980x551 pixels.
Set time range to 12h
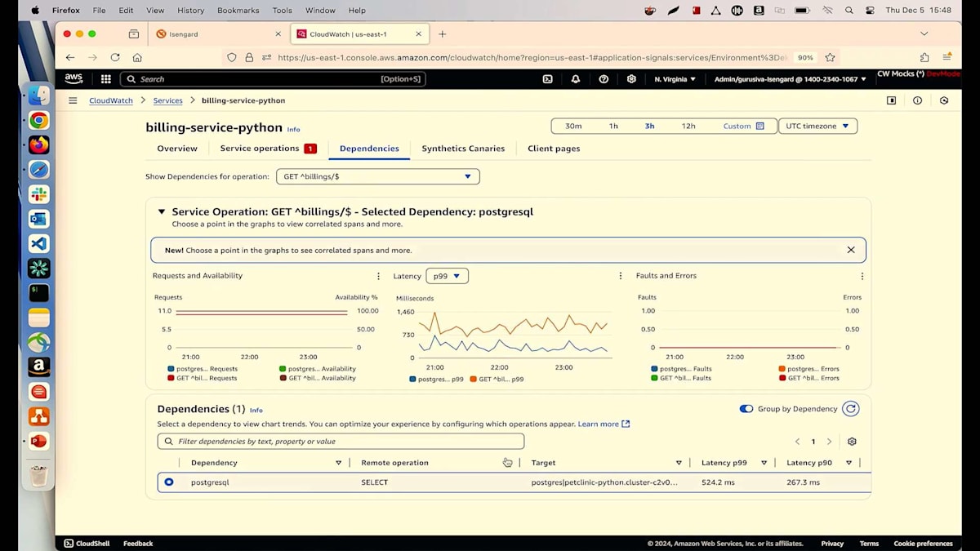click(688, 127)
